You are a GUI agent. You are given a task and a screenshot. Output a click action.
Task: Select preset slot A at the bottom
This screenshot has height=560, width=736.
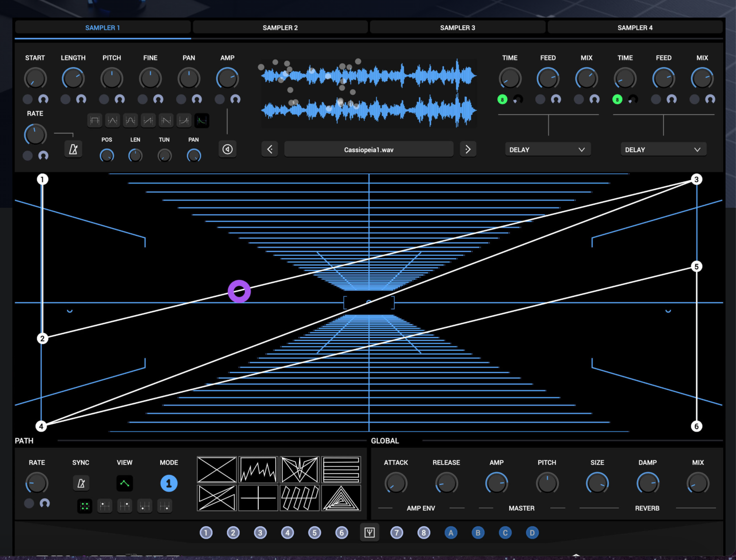[x=451, y=532]
